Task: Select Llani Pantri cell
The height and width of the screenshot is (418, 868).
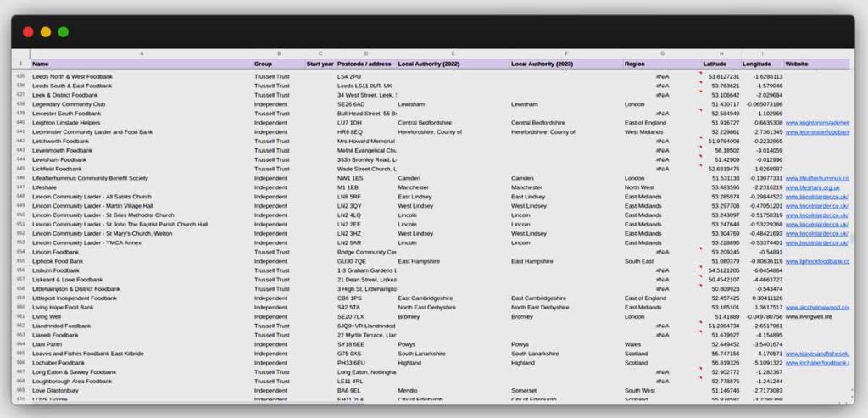Action: click(142, 344)
